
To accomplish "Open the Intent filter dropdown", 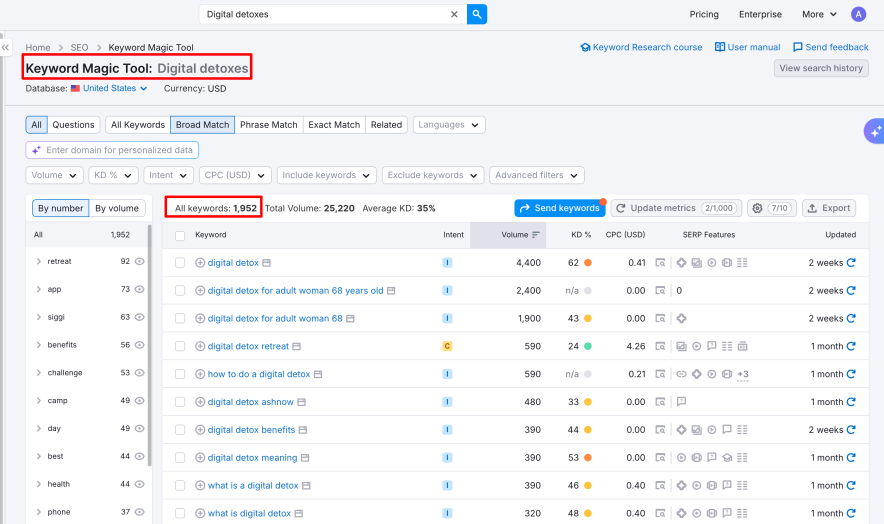I will (168, 175).
